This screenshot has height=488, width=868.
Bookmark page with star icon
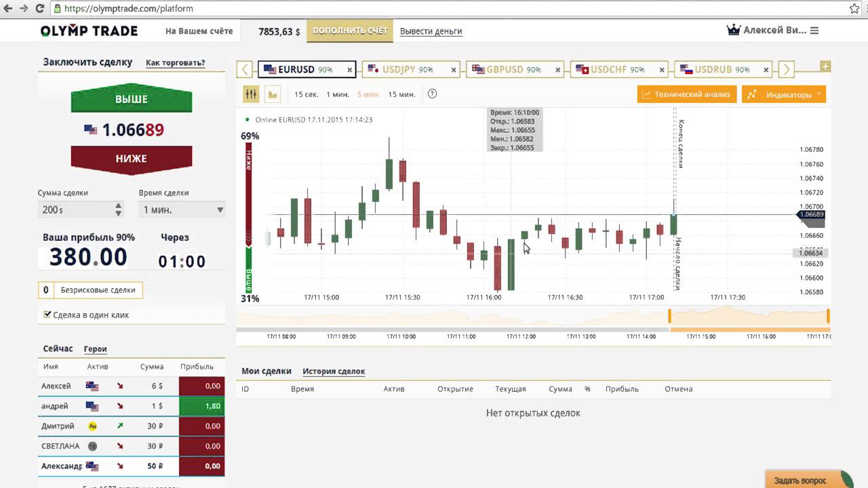(854, 9)
